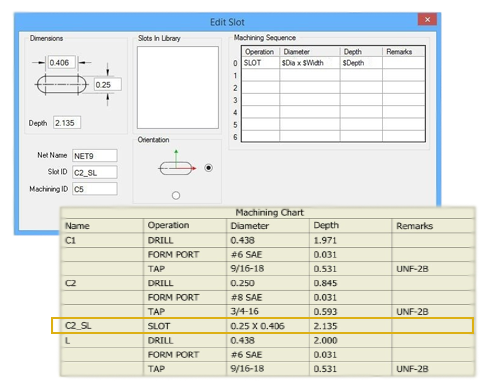Select the horizontal slot orientation radio button
Screen dimensions: 490x392
(x=208, y=168)
